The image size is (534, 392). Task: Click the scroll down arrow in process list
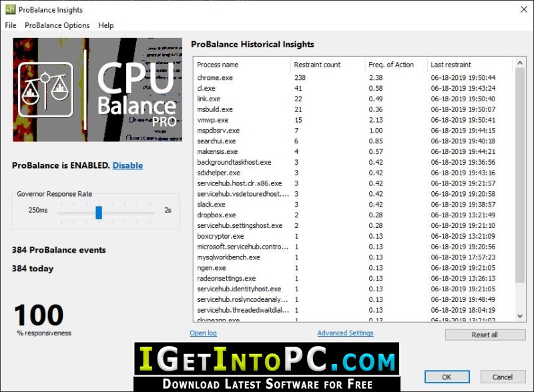coord(520,316)
